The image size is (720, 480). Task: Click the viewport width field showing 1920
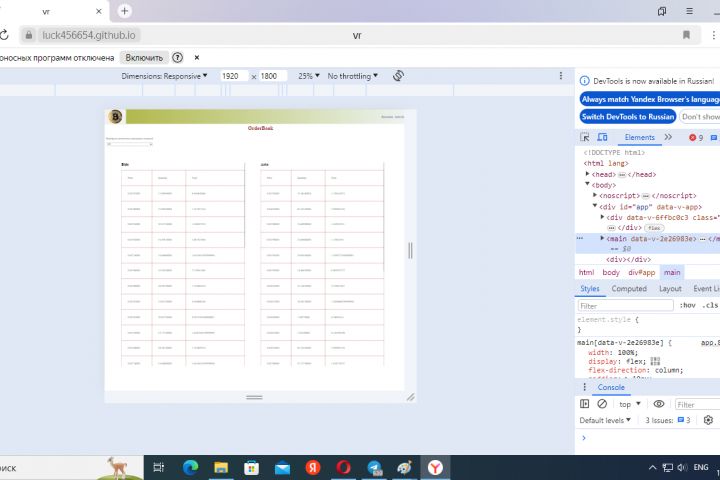(234, 76)
